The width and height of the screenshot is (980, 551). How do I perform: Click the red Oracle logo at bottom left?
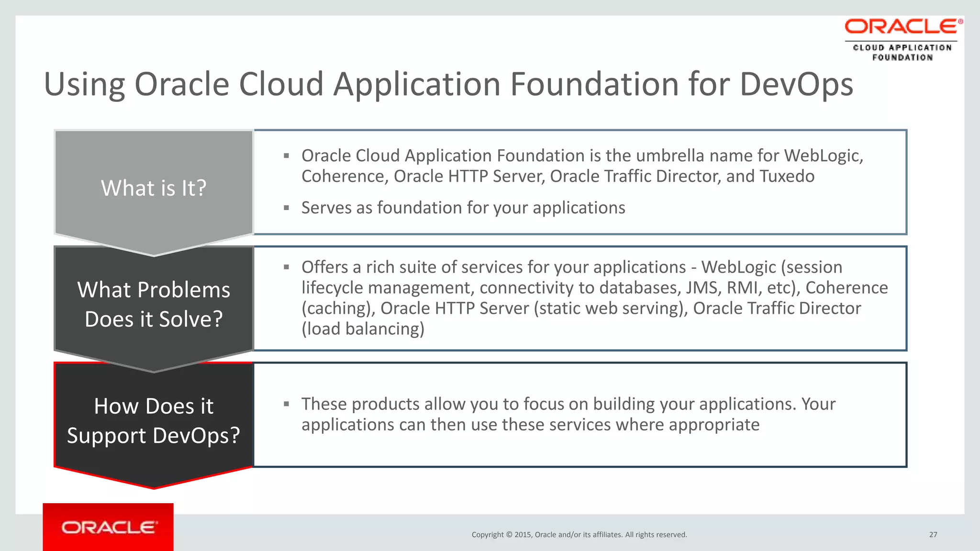pyautogui.click(x=108, y=527)
